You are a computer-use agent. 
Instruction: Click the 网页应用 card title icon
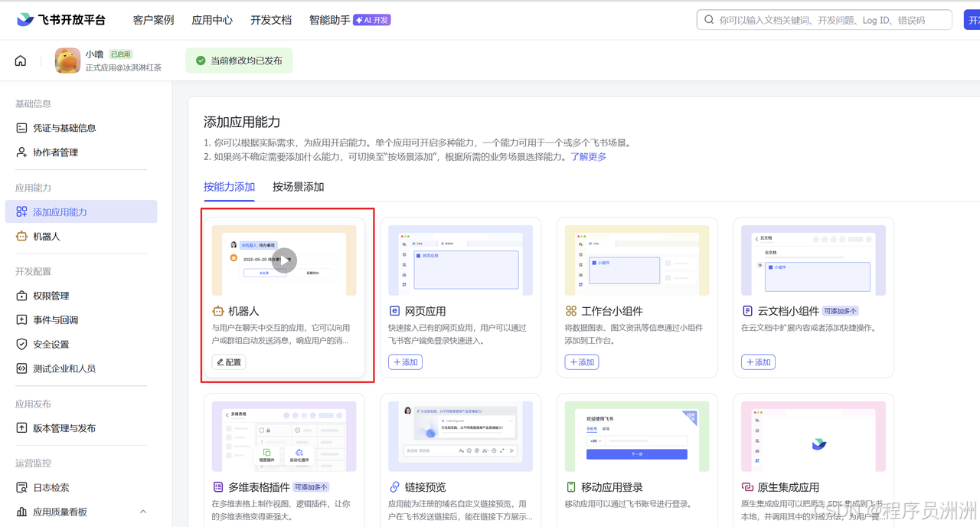(x=394, y=311)
